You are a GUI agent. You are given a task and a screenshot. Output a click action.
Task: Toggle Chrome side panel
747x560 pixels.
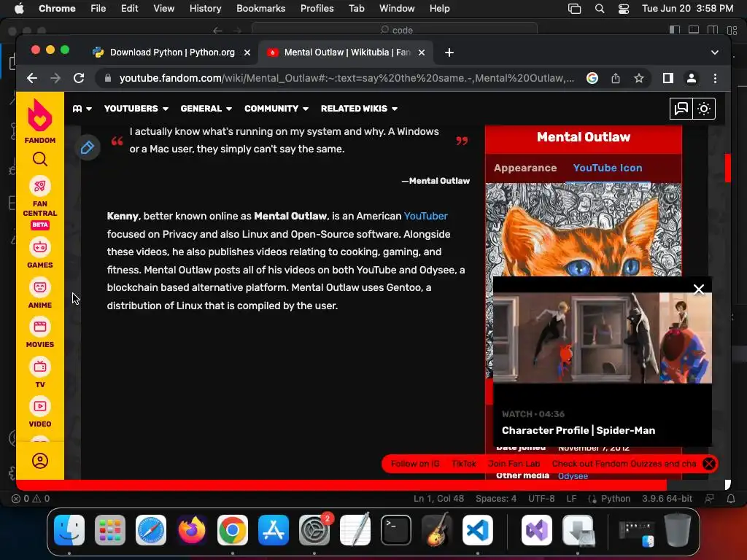click(668, 78)
